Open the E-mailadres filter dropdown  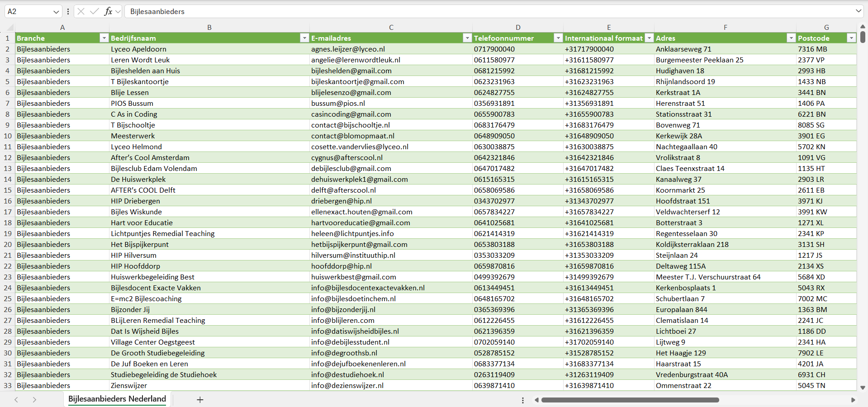click(x=467, y=38)
